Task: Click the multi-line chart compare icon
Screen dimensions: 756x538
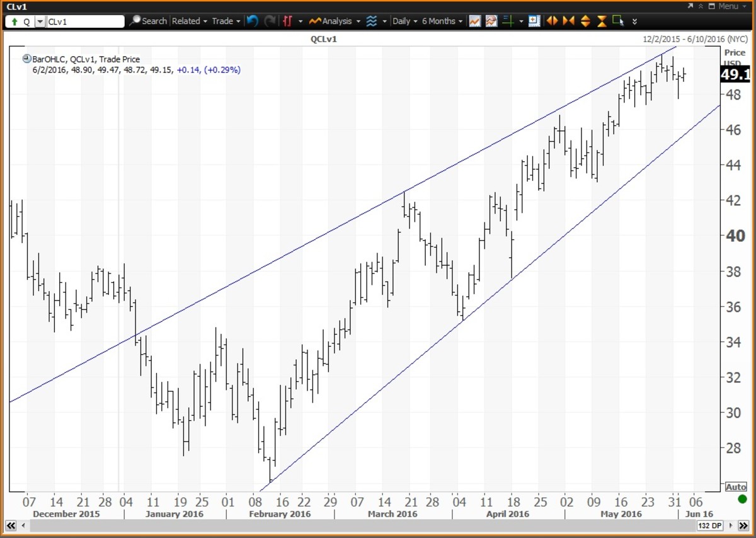Action: coord(491,21)
